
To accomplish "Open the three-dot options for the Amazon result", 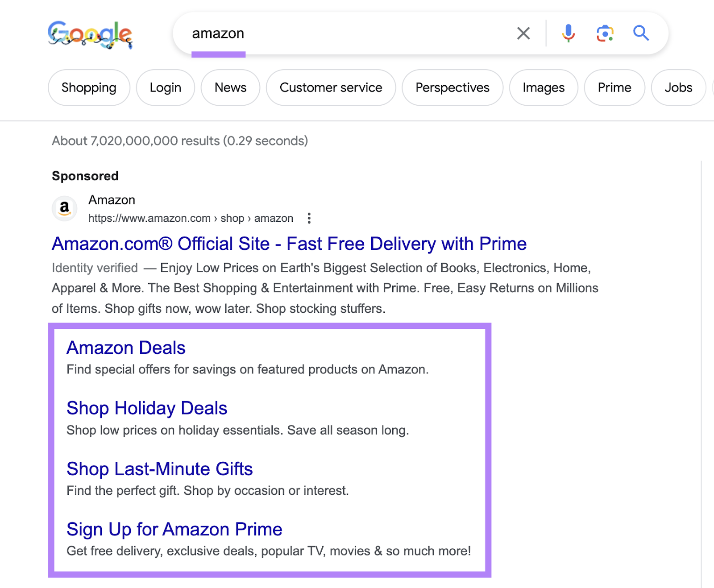I will [x=309, y=218].
